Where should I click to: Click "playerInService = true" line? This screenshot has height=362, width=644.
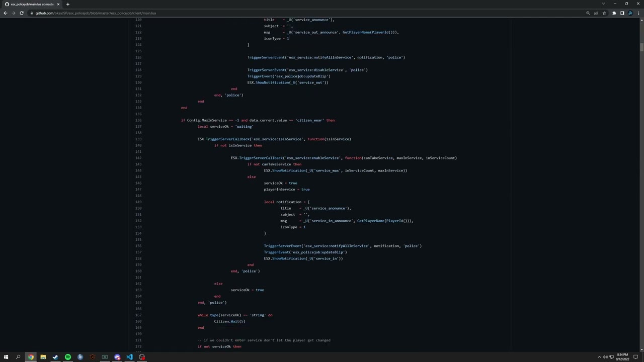tap(287, 189)
